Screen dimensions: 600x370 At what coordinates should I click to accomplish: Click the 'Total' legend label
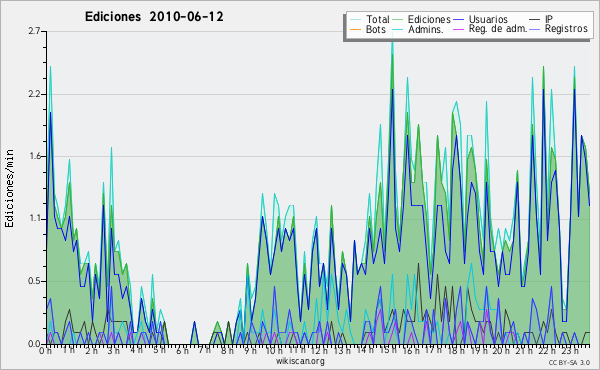coord(377,19)
